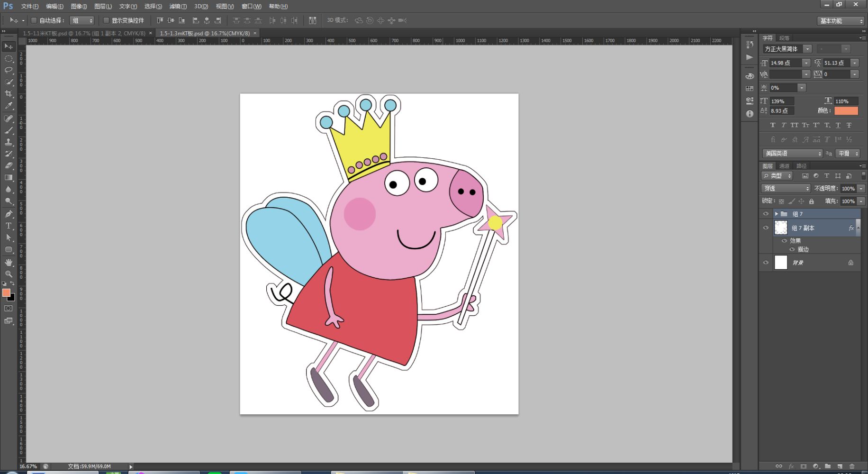Choose the Hand tool
The height and width of the screenshot is (474, 868).
click(9, 262)
